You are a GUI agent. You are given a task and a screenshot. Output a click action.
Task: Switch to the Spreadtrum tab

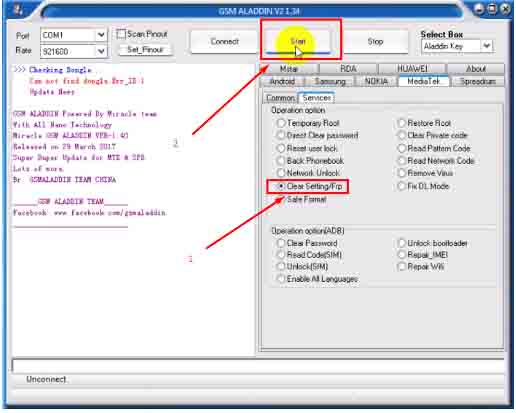(478, 81)
